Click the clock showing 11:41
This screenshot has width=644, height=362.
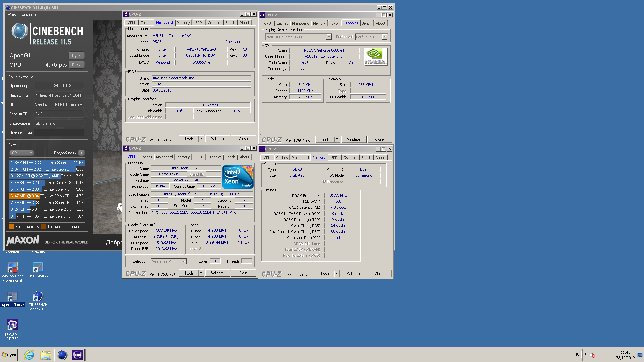coord(625,352)
